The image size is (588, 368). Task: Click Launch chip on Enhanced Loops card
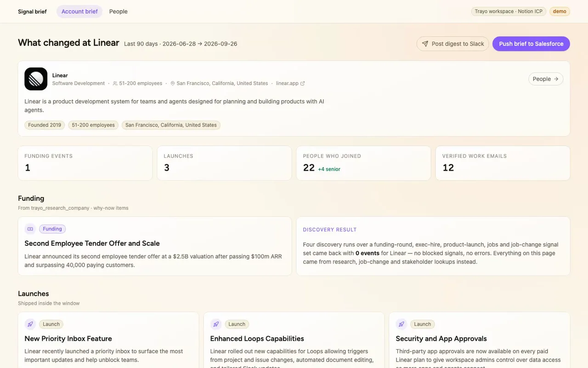(x=237, y=324)
